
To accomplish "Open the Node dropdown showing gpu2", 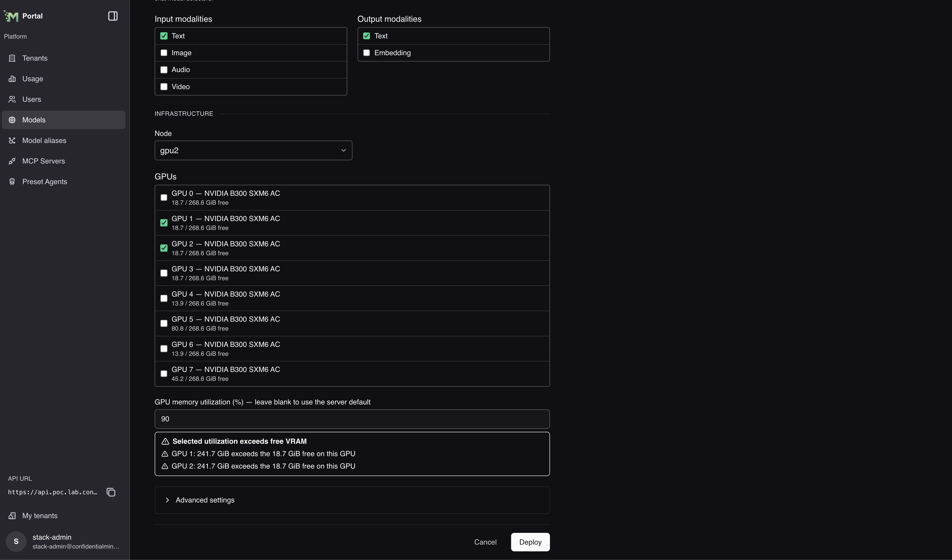I will tap(253, 150).
